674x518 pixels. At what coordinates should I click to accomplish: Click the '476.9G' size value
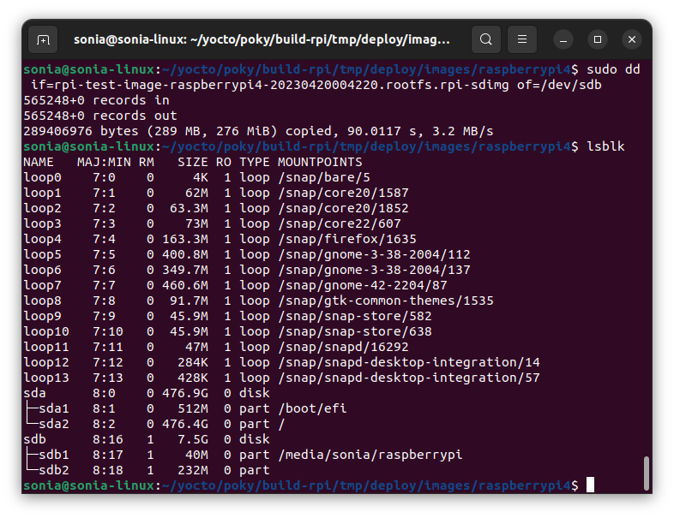pos(185,394)
